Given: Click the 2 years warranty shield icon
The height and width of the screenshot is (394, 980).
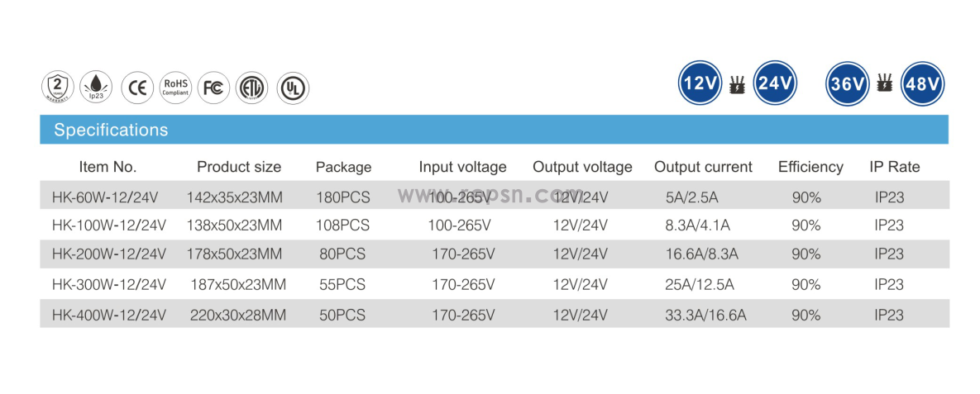Looking at the screenshot, I should 58,88.
